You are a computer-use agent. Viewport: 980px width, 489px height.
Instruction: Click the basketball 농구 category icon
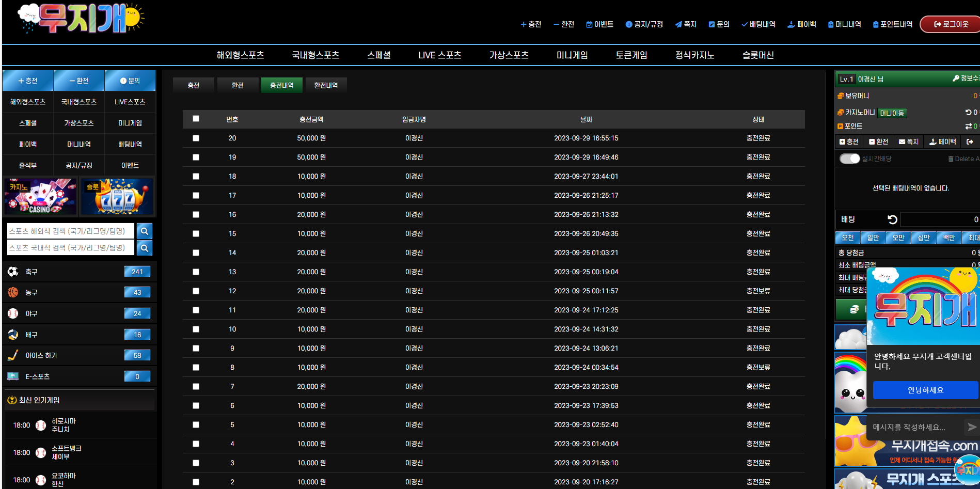point(13,292)
